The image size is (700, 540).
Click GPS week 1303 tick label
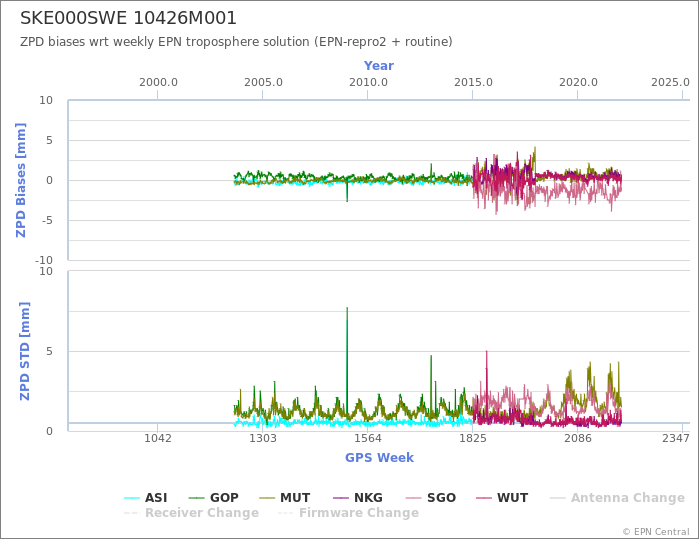pos(262,438)
